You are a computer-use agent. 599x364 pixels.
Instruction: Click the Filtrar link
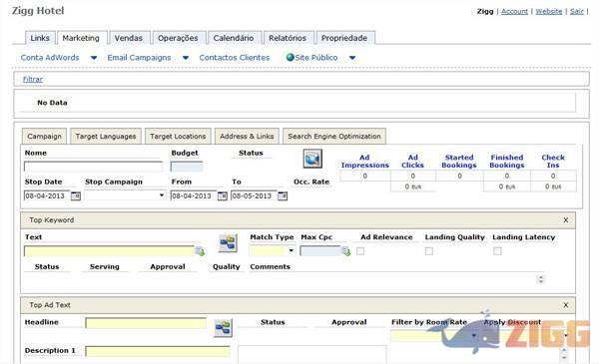33,79
